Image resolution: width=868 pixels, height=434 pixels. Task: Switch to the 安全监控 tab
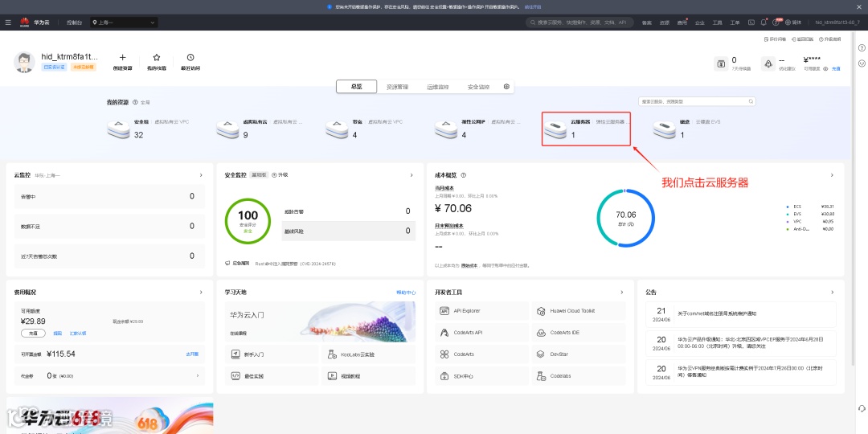click(479, 87)
